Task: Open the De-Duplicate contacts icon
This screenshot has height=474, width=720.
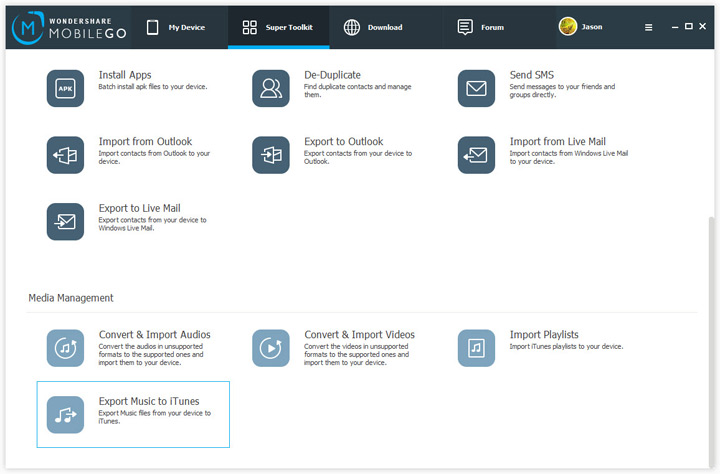Action: (271, 88)
